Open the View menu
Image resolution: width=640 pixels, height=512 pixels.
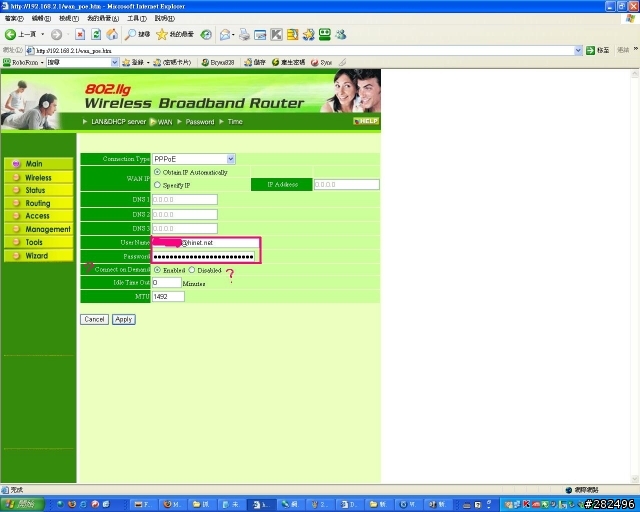click(x=69, y=18)
